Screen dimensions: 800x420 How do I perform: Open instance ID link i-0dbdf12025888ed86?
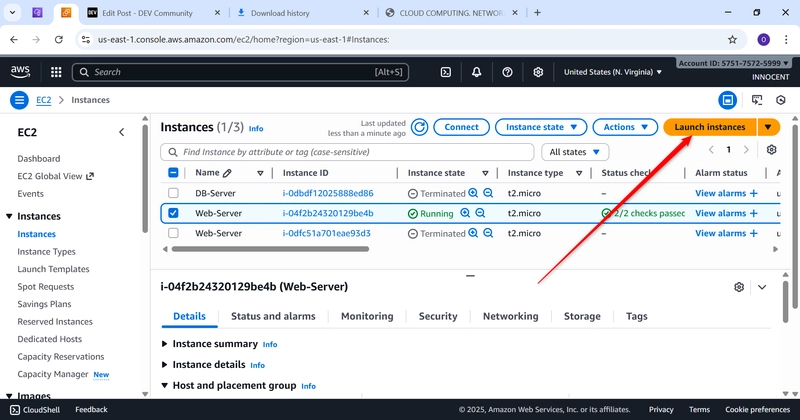coord(328,193)
